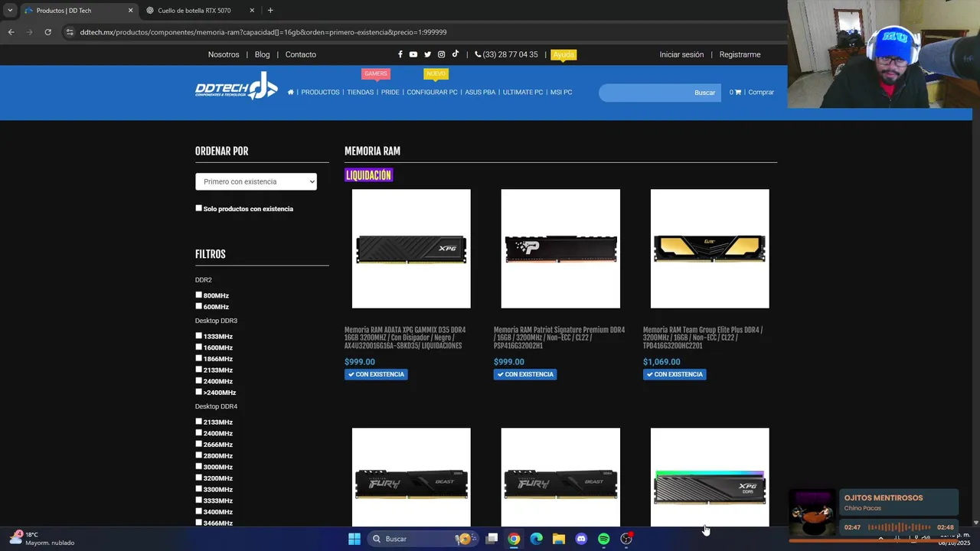The height and width of the screenshot is (551, 980).
Task: Open ASUS PBA menu item
Action: (x=480, y=92)
